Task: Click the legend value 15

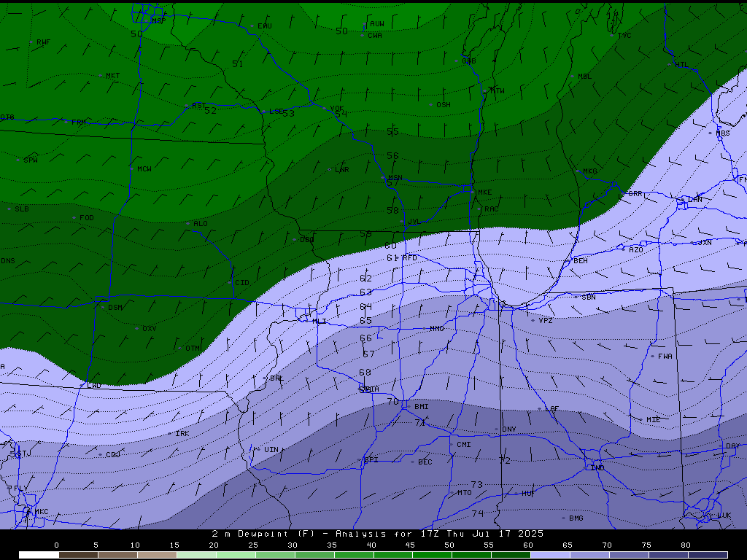Action: 174,545
